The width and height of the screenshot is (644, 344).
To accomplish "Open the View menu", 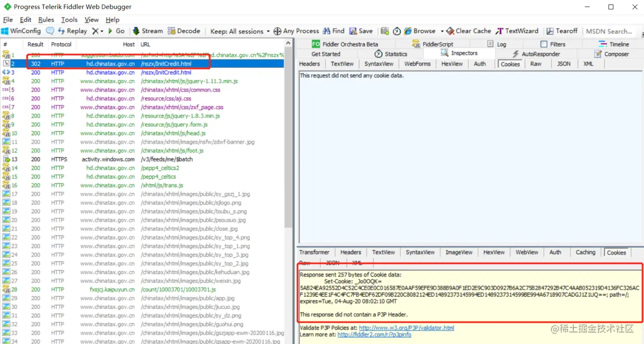I will pos(91,20).
